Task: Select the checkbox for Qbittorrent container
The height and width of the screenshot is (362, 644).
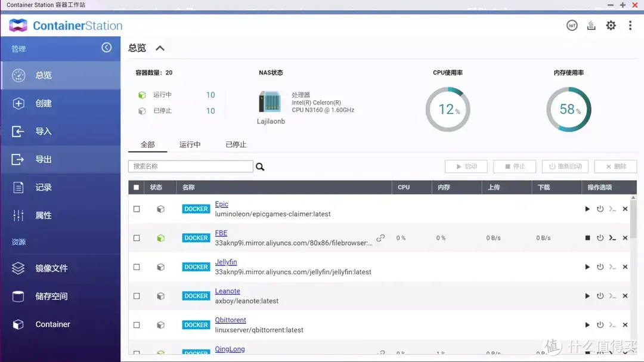Action: pos(136,324)
